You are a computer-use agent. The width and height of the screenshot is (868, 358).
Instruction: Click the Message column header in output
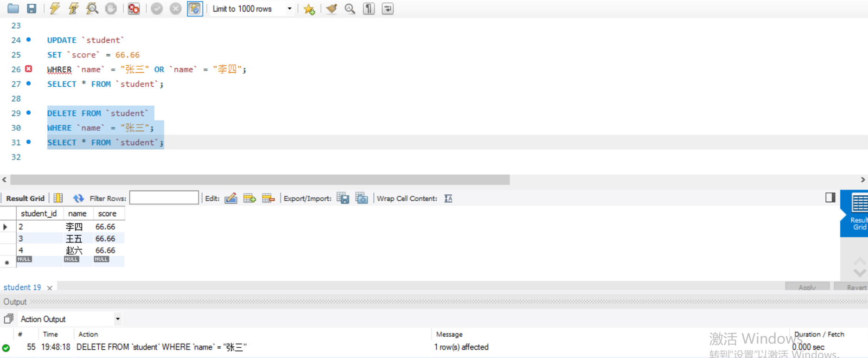click(449, 334)
